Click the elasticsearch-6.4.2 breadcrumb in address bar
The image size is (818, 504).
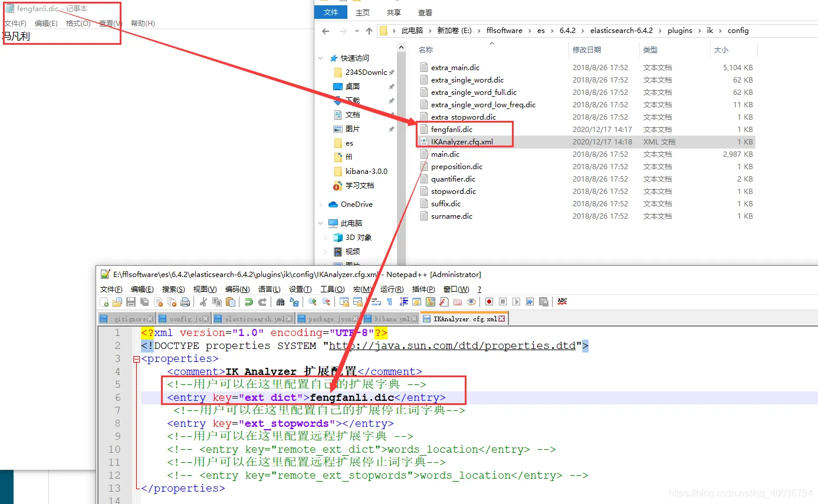click(622, 31)
